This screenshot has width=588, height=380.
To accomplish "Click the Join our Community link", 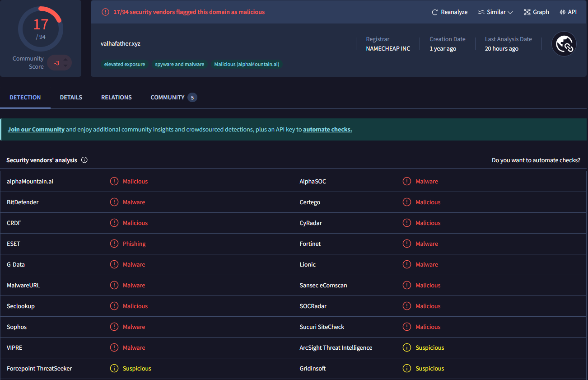I will click(x=36, y=129).
